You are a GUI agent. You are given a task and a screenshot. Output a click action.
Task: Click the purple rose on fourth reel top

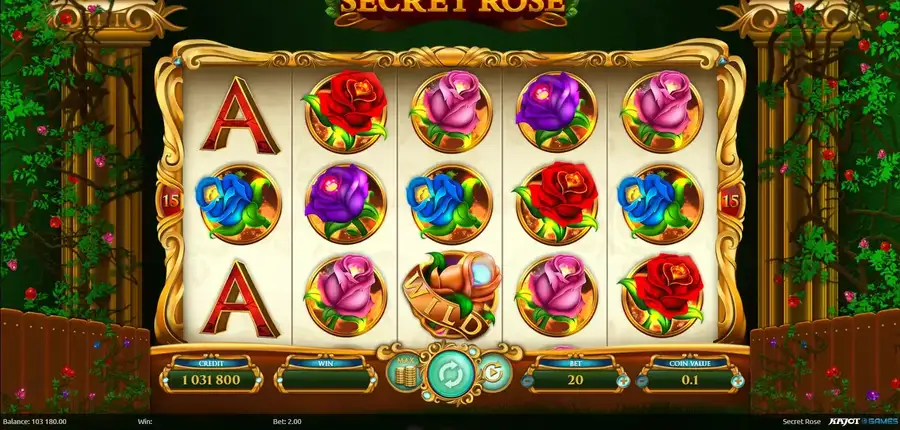556,111
